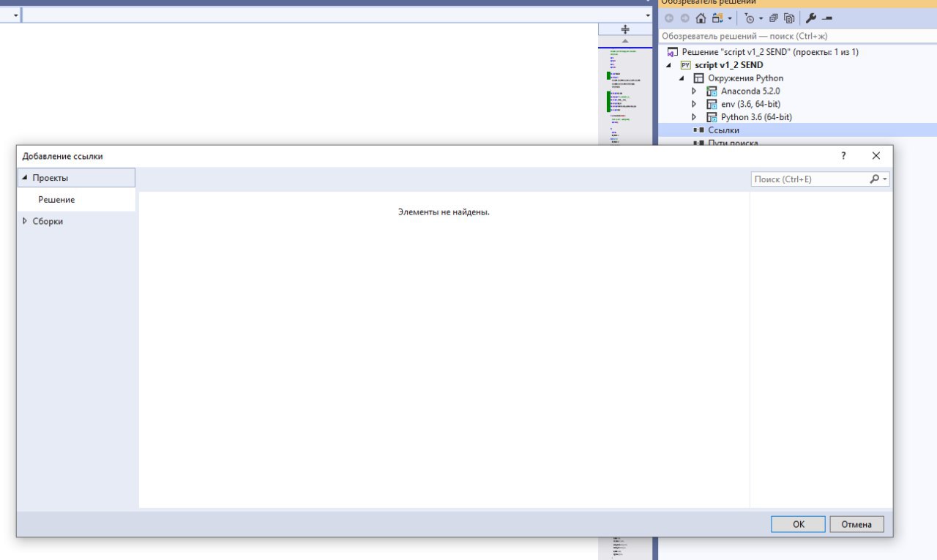This screenshot has width=937, height=560.
Task: Click the Anaconda 5.2.0 environment icon
Action: click(712, 92)
